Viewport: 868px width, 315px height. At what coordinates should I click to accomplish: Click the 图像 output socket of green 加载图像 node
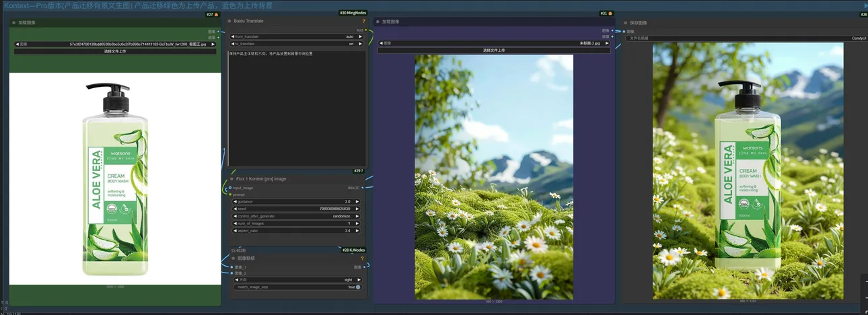[x=219, y=31]
